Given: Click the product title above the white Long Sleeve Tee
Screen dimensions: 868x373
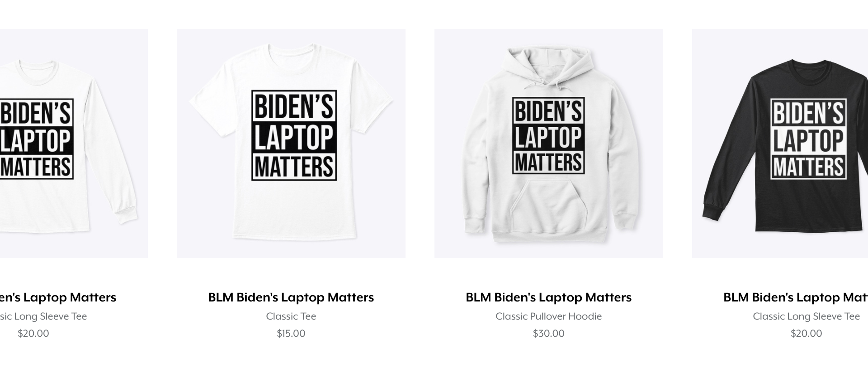Looking at the screenshot, I should 58,297.
